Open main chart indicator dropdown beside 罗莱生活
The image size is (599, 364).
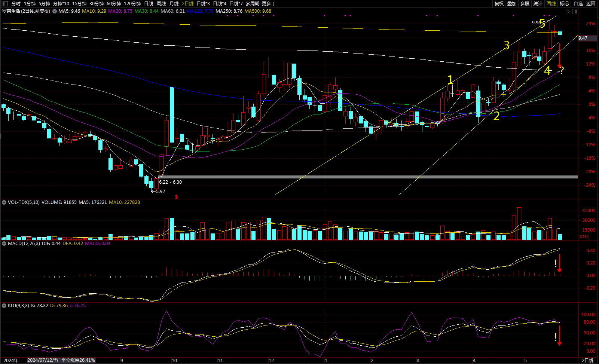[55, 11]
